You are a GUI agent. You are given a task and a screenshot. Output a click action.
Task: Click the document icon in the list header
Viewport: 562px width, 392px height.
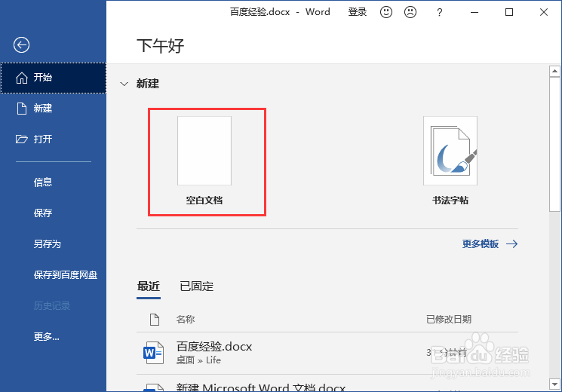[x=155, y=320]
